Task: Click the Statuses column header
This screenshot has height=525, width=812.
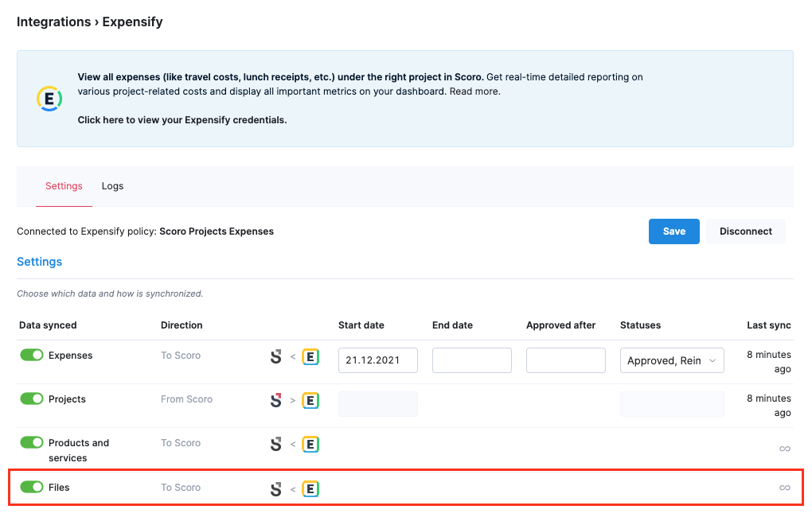Action: (x=640, y=325)
